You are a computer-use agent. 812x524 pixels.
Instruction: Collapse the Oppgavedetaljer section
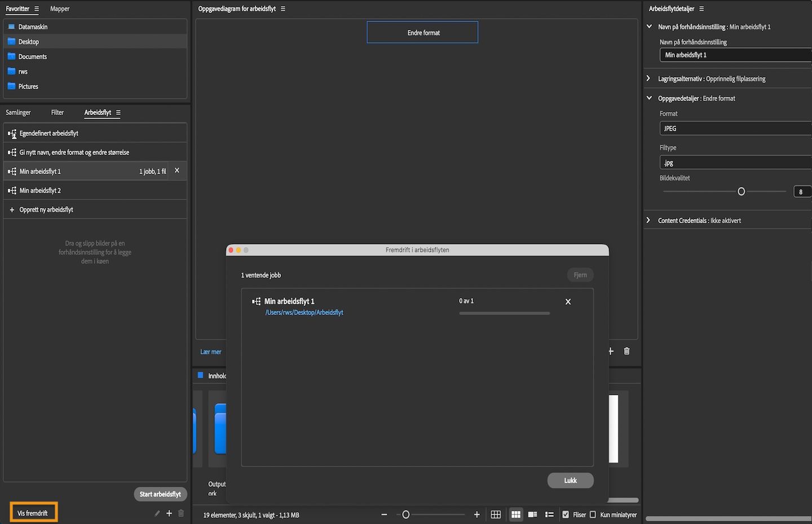click(x=649, y=98)
